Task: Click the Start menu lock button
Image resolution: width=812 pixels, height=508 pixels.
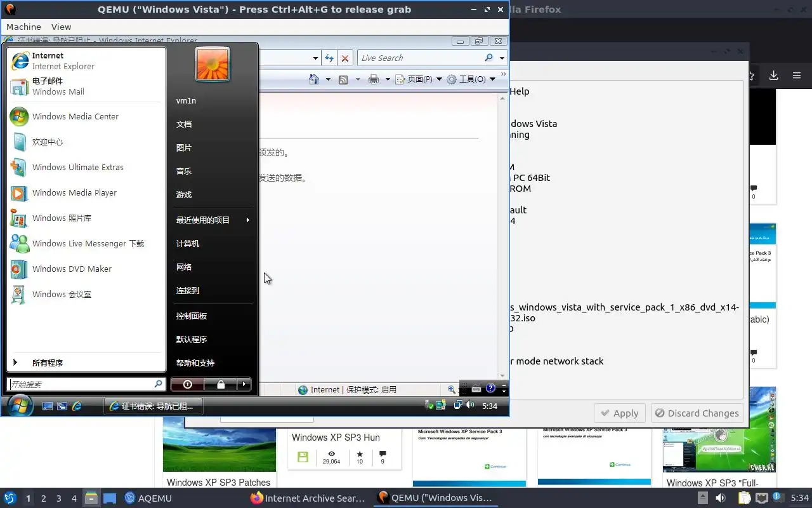Action: pyautogui.click(x=221, y=384)
